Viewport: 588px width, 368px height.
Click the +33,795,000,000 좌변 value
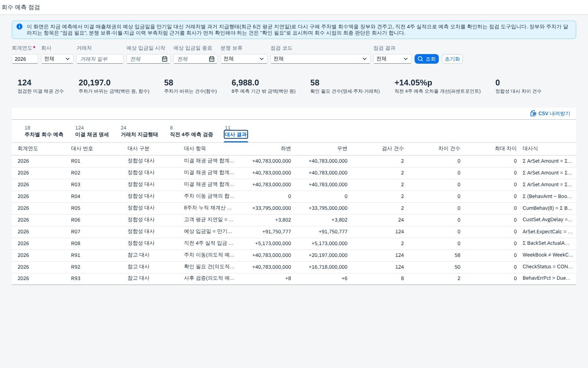(272, 208)
